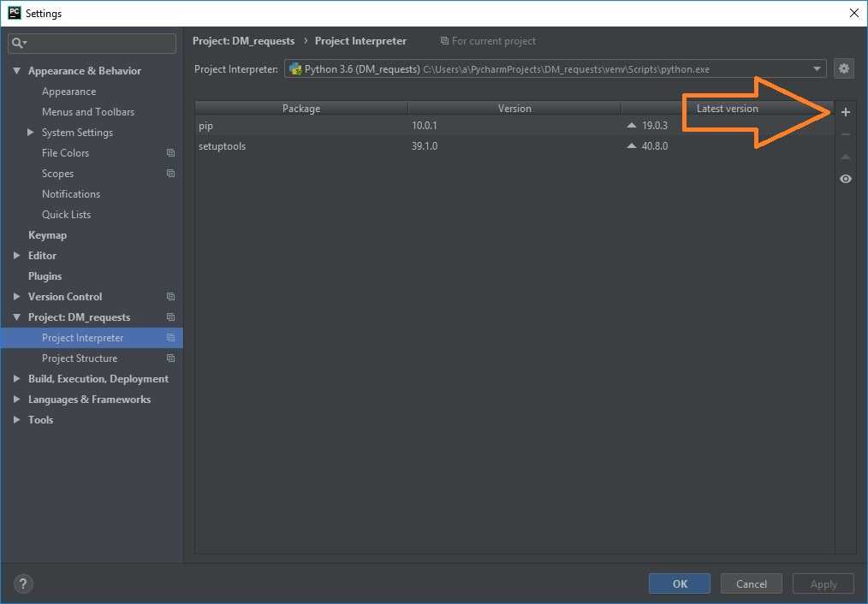The width and height of the screenshot is (868, 604).
Task: Click the copy icon beside File Colors
Action: (x=170, y=153)
